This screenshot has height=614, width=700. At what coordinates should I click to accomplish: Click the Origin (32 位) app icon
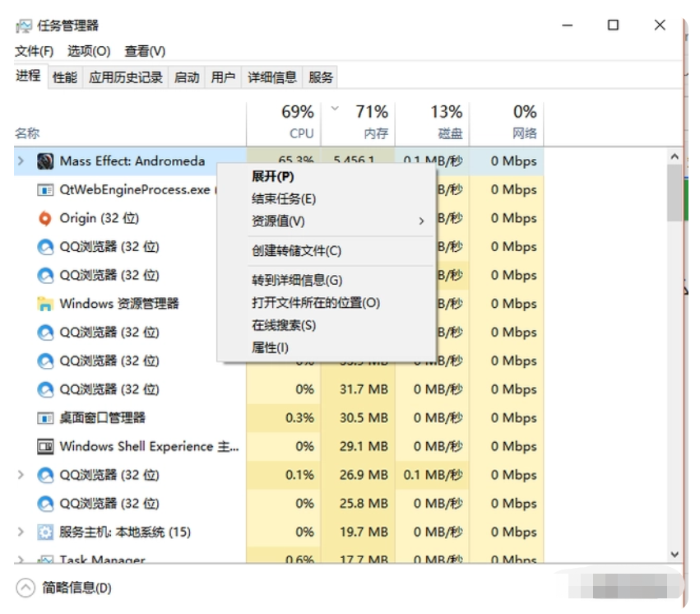45,218
